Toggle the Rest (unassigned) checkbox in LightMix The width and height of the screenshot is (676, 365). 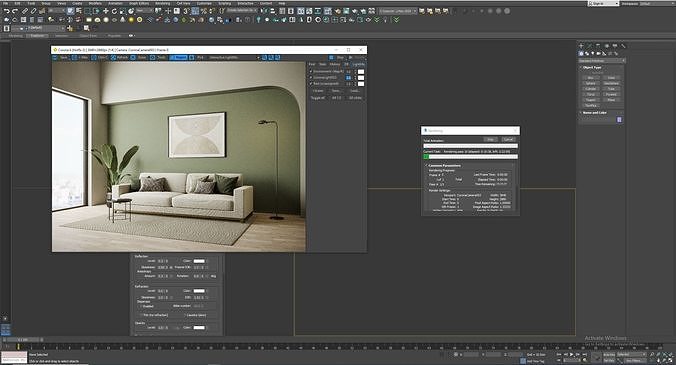(311, 84)
